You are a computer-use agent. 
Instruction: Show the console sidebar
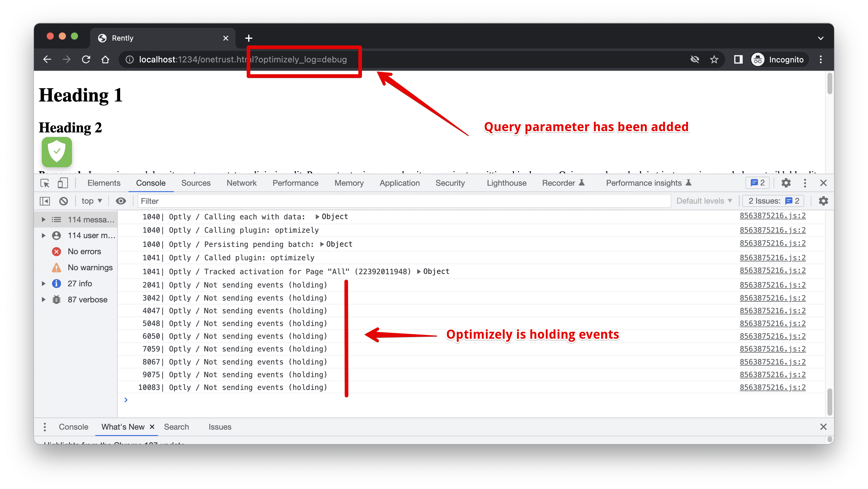pyautogui.click(x=44, y=201)
